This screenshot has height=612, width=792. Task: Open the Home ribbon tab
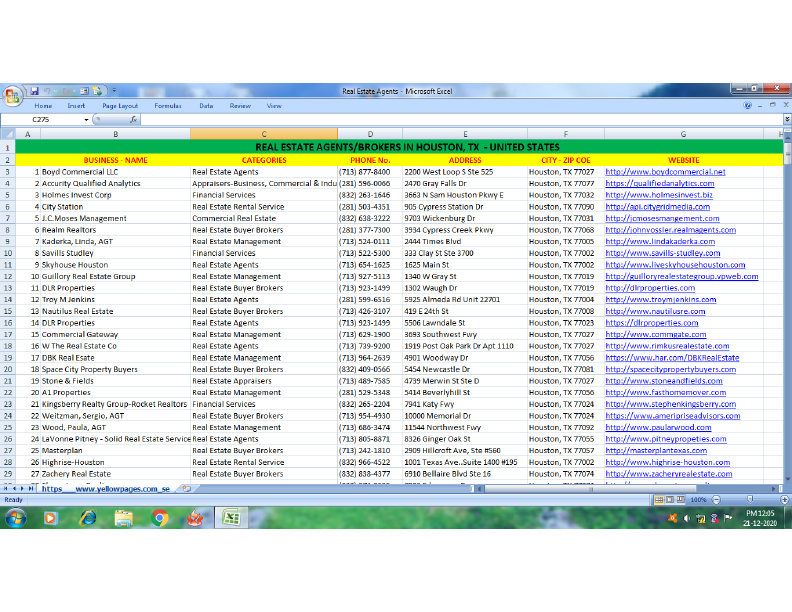[x=43, y=106]
